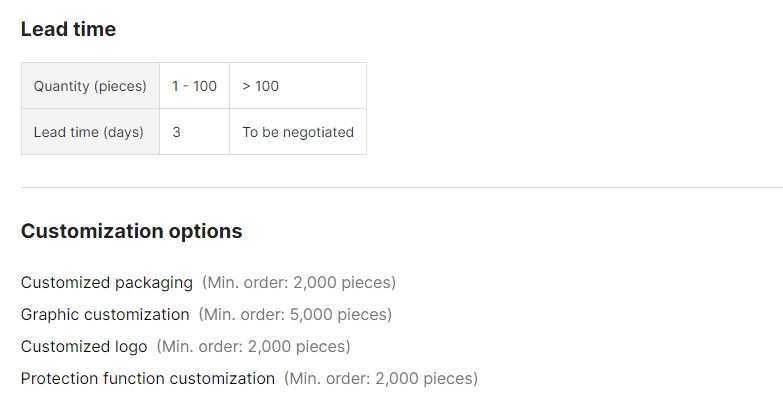Select the Quantity (pieces) table cell

pos(90,86)
